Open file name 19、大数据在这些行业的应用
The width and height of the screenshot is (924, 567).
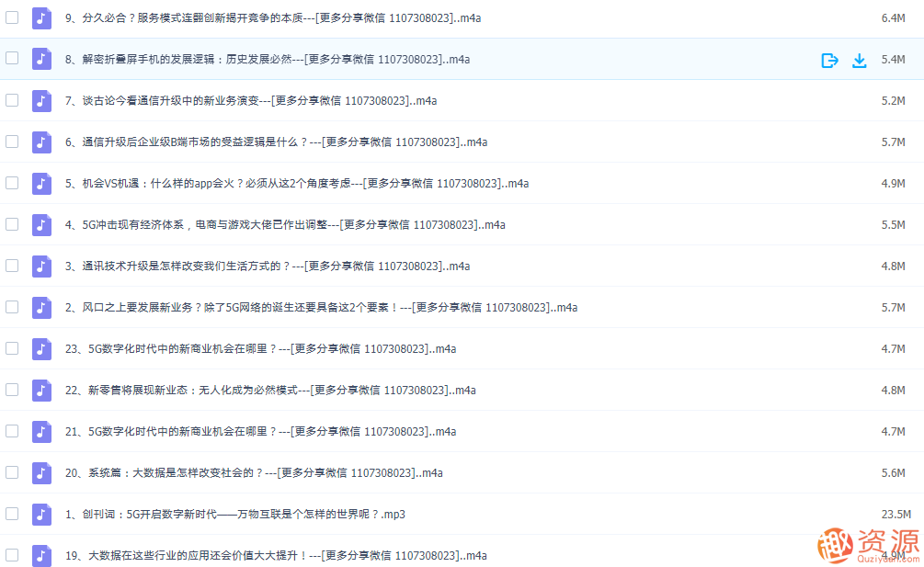(x=276, y=556)
